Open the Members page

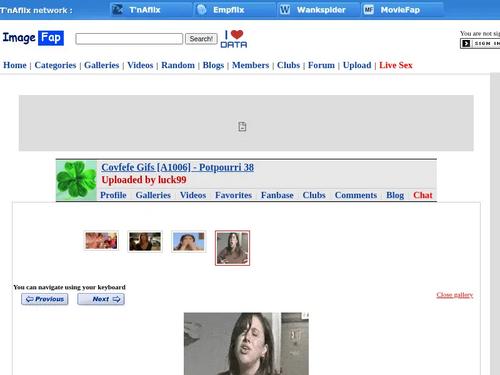[251, 65]
